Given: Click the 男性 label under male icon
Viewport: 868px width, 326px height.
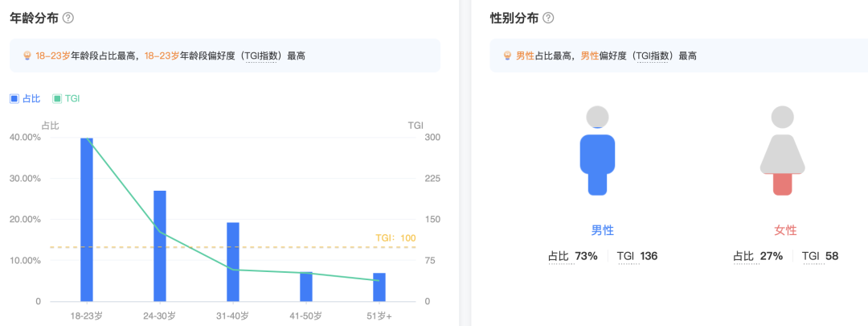Looking at the screenshot, I should coord(603,230).
